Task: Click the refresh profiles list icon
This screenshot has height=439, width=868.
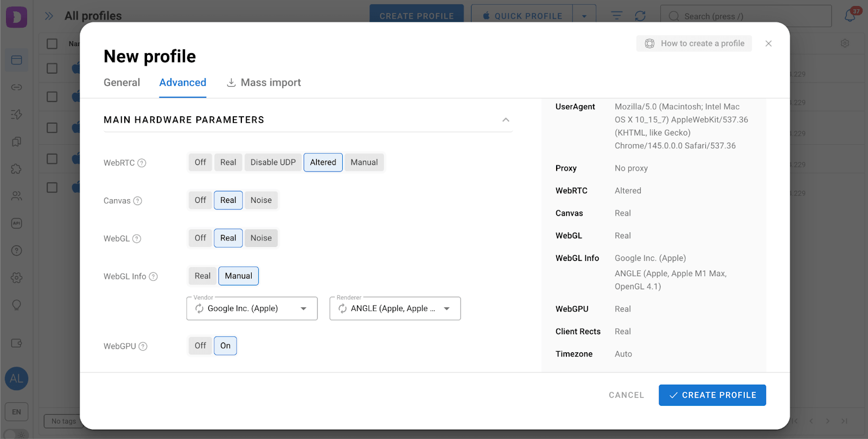Action: coord(640,16)
